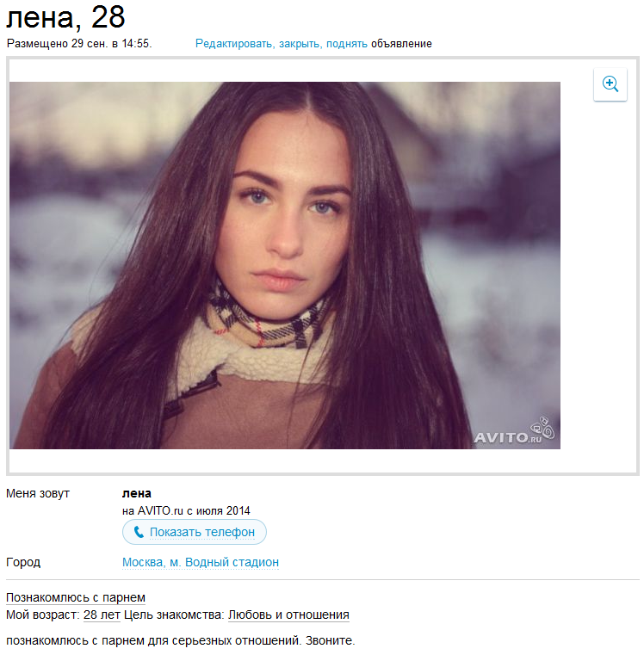Image resolution: width=644 pixels, height=661 pixels.
Task: Open the profile photo of Лена
Action: pos(285,265)
